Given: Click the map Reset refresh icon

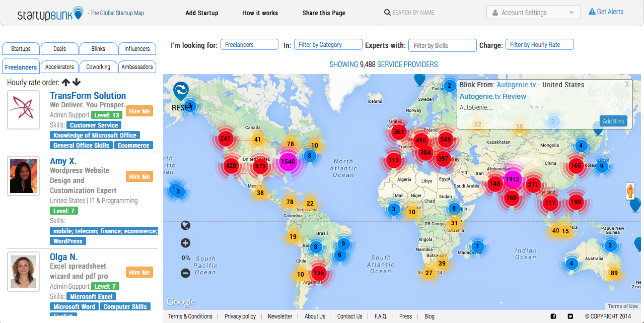Looking at the screenshot, I should [x=181, y=91].
